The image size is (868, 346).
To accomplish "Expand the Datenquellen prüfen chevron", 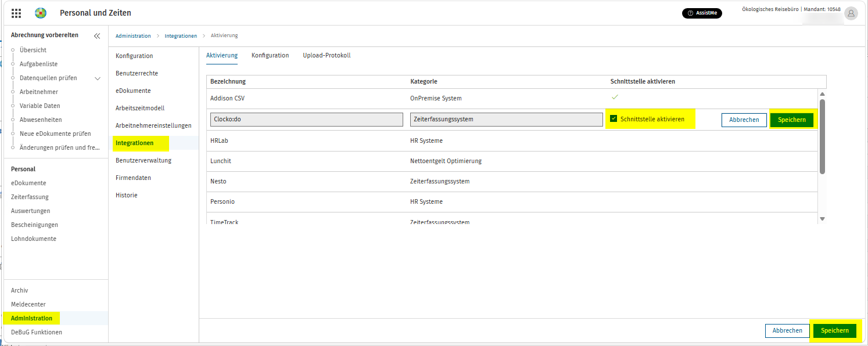I will (x=98, y=78).
